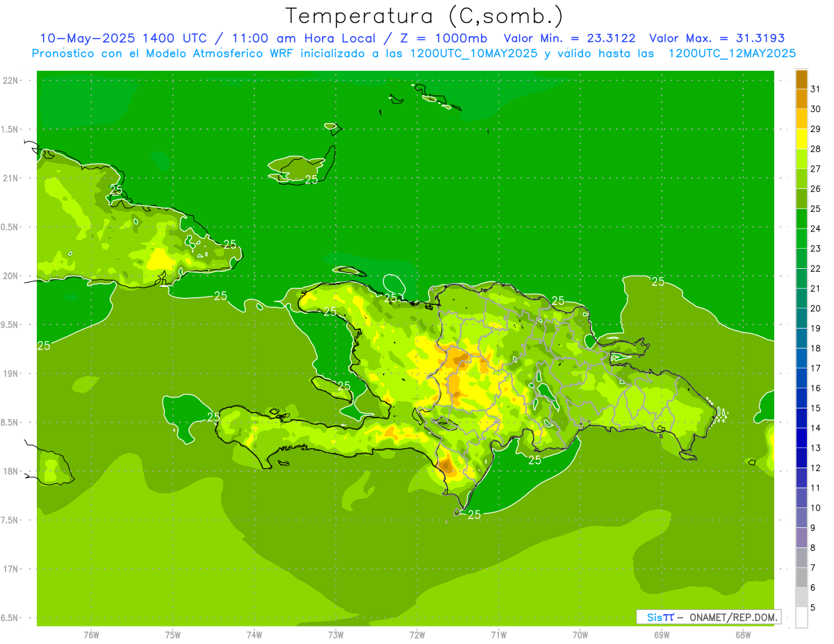
Task: Select the 'Valor Min. = 23.3122' text
Action: (569, 38)
